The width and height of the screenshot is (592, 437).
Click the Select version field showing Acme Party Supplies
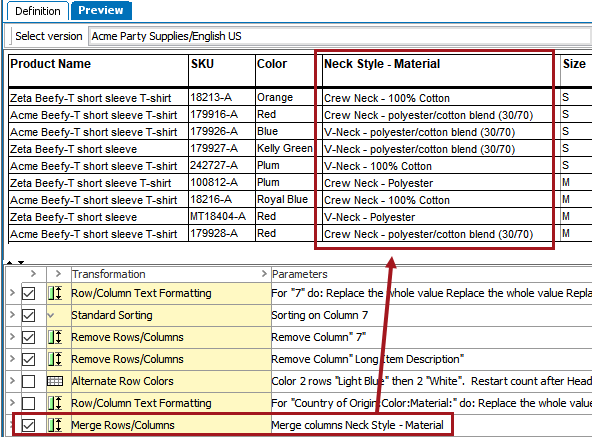[x=339, y=36]
